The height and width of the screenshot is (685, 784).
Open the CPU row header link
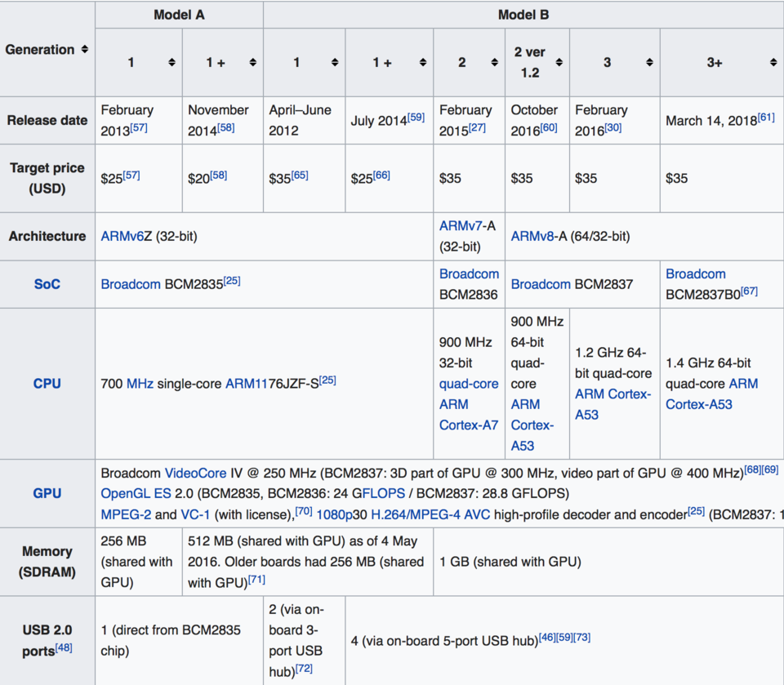(x=47, y=384)
